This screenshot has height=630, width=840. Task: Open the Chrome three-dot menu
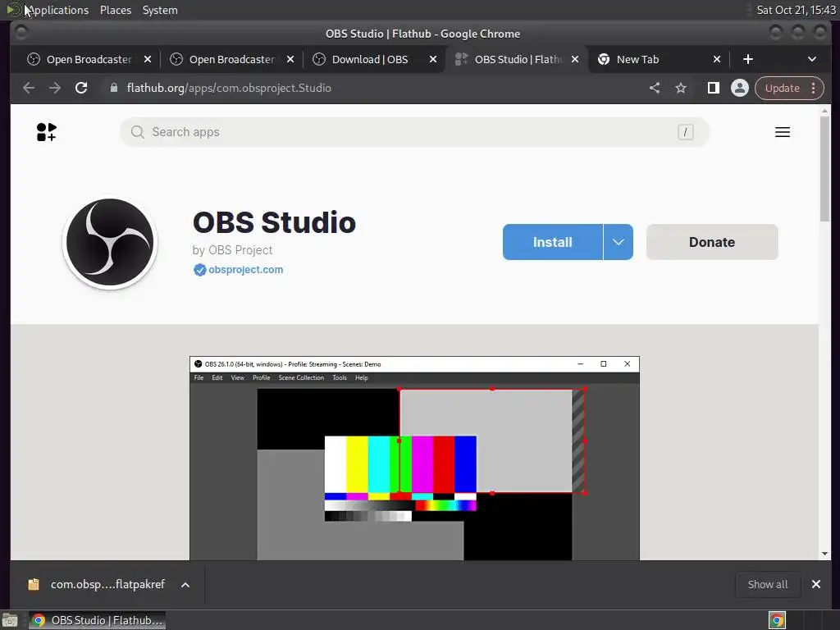tap(813, 88)
